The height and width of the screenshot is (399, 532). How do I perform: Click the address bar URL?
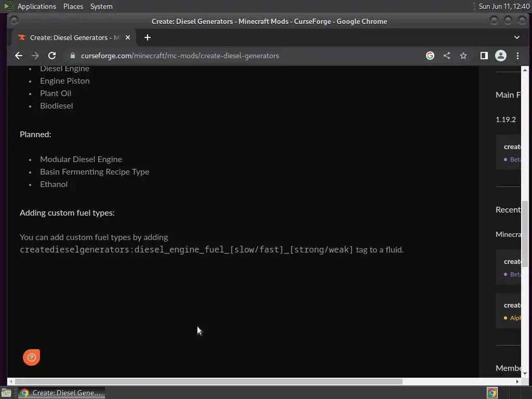pyautogui.click(x=180, y=56)
